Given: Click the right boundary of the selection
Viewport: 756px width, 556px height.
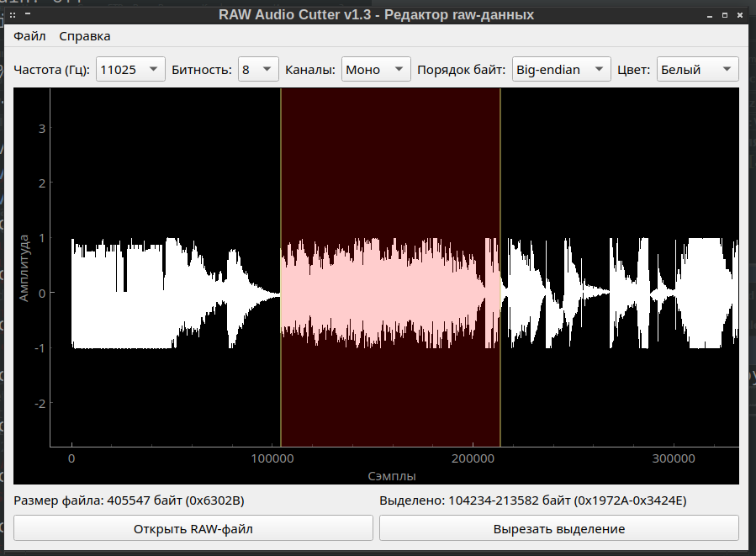Looking at the screenshot, I should tap(501, 269).
